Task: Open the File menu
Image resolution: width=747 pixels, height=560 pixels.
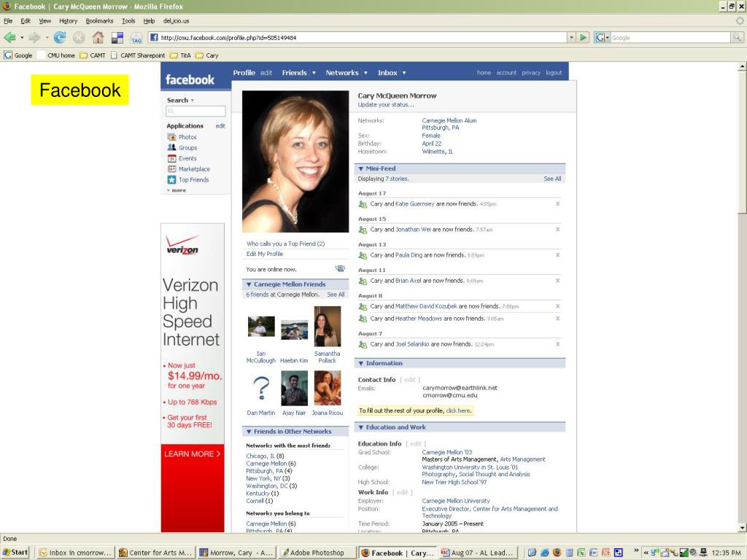Action: (x=8, y=21)
